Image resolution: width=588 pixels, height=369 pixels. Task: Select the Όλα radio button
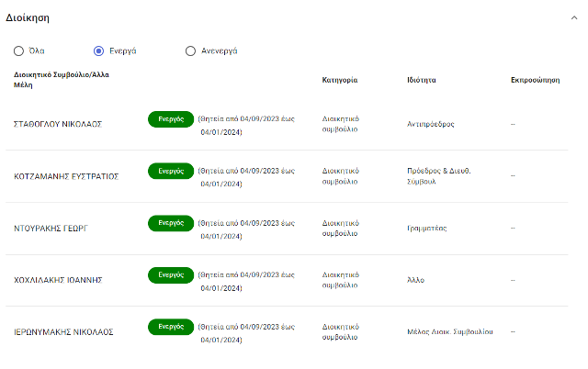point(18,51)
